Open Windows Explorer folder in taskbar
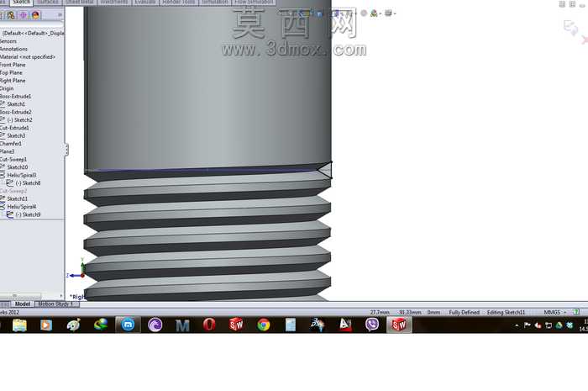 click(x=19, y=325)
